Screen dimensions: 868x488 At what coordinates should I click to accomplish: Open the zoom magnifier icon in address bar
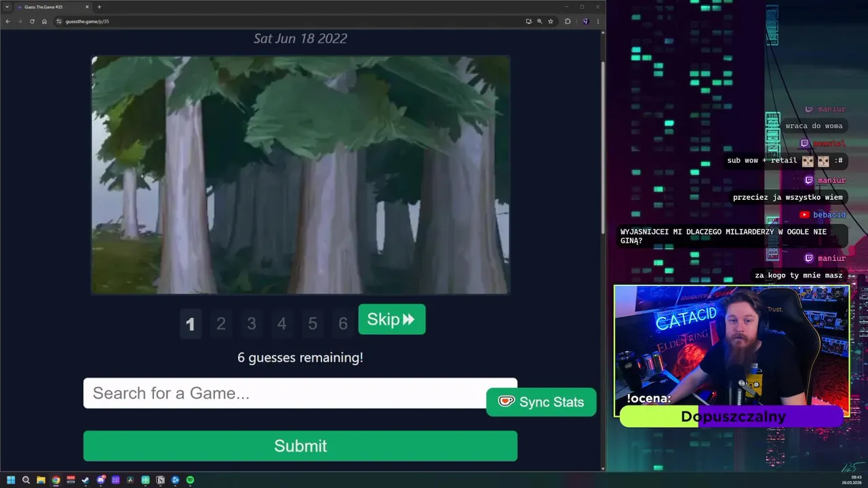[540, 21]
